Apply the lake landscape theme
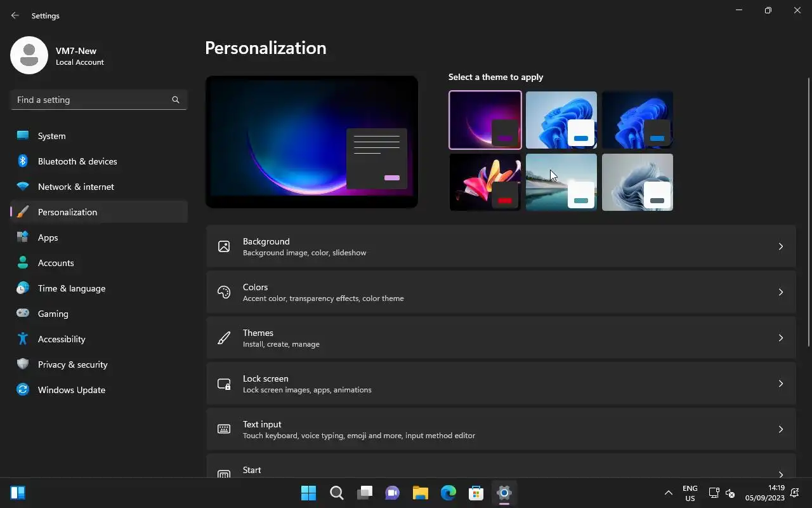This screenshot has height=508, width=812. [561, 182]
